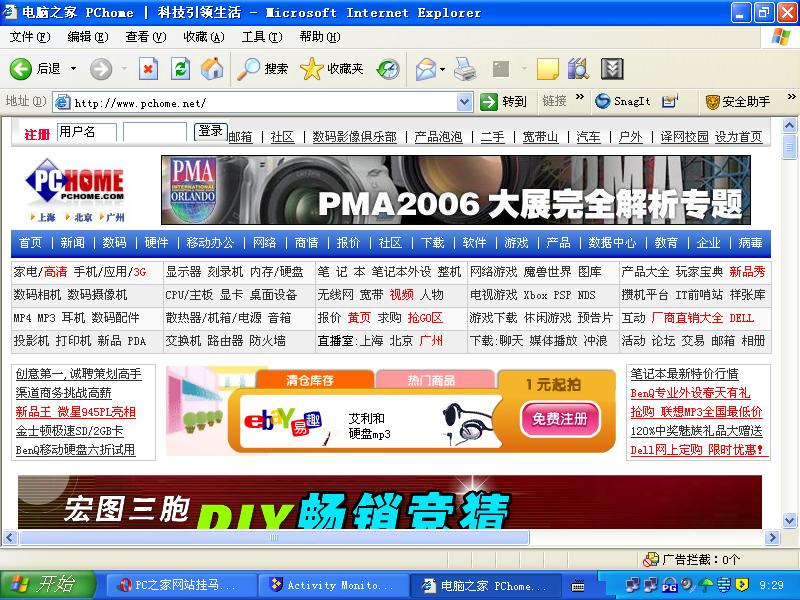Open the 工具(T) Tools menu
800x600 pixels.
coord(262,37)
